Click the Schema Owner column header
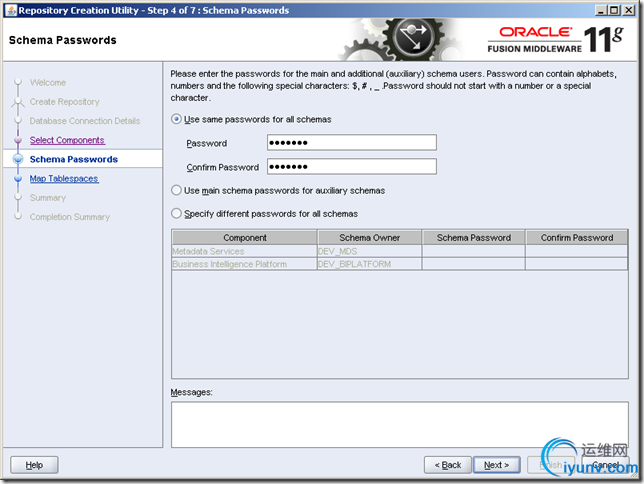This screenshot has width=644, height=484. pos(370,237)
